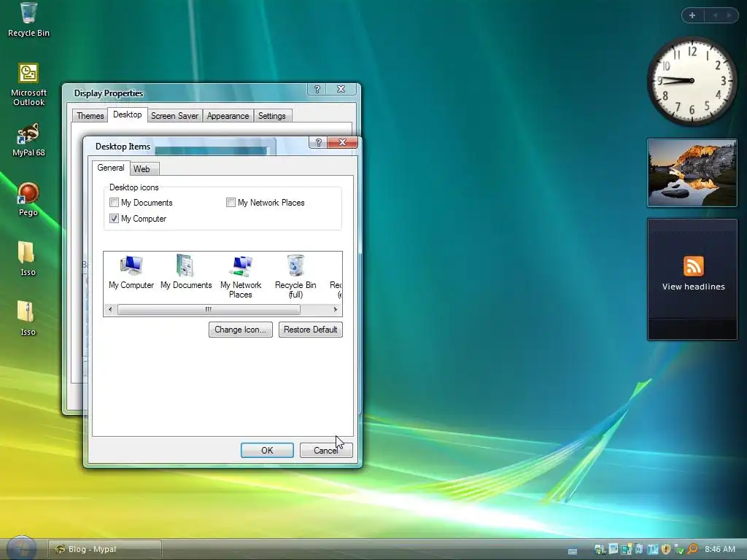Click the analog clock gadget

tap(692, 81)
